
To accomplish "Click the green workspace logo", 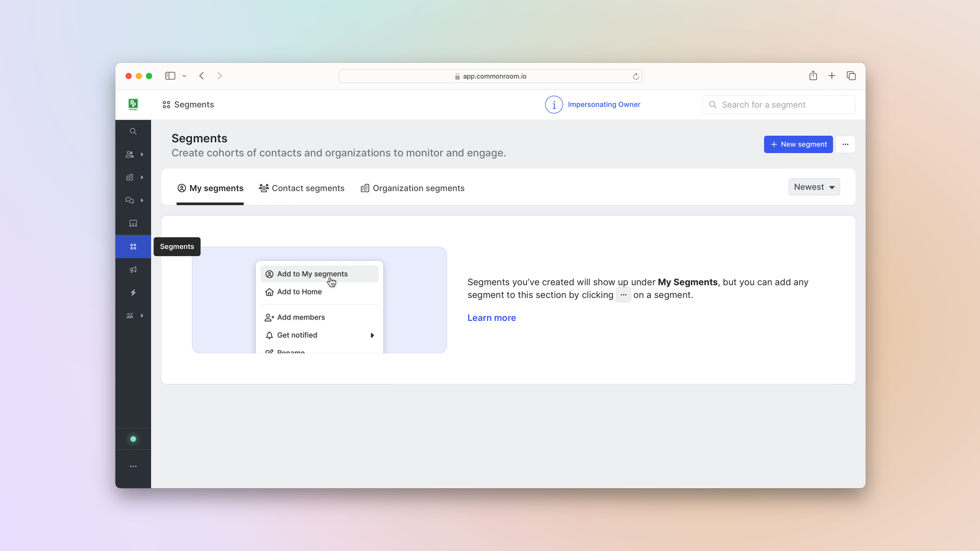I will [133, 104].
